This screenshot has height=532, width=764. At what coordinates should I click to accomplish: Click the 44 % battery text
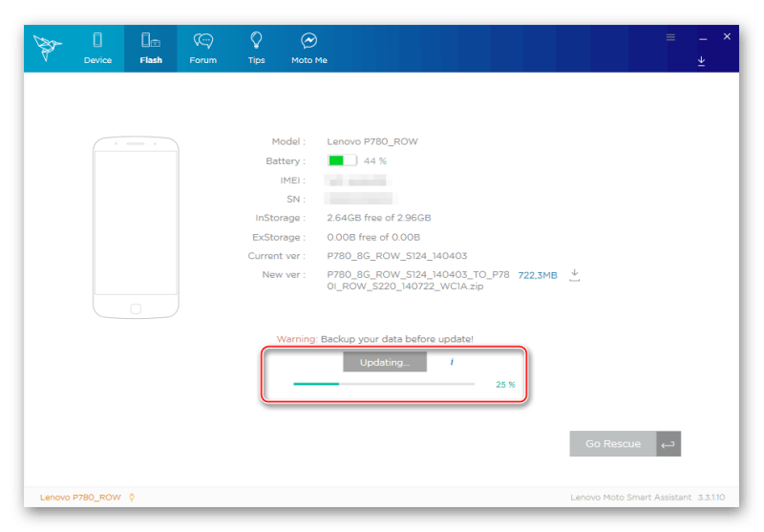[x=374, y=160]
